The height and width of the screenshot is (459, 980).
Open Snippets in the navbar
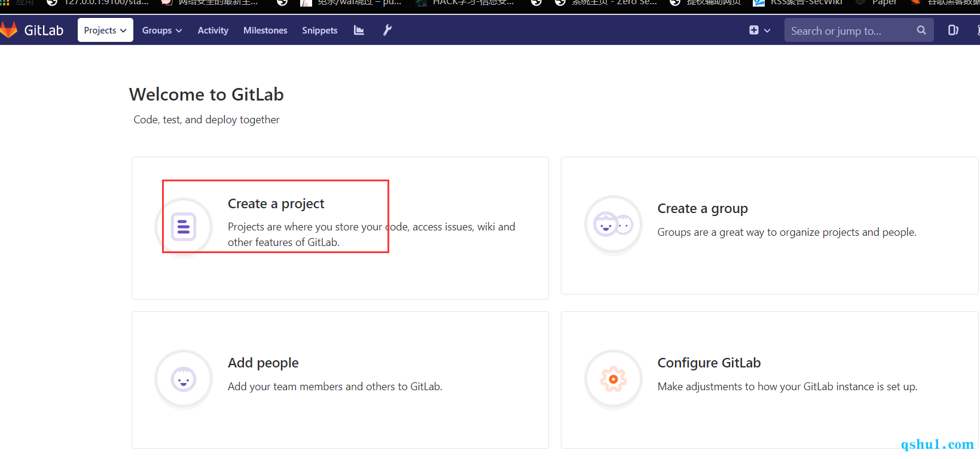(319, 30)
